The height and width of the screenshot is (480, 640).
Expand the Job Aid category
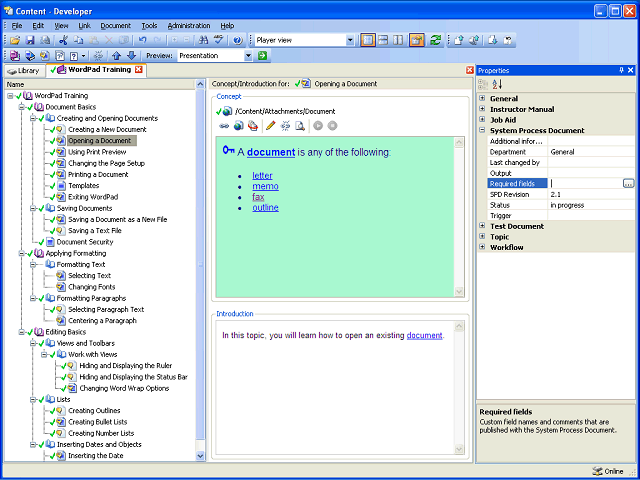pos(482,120)
